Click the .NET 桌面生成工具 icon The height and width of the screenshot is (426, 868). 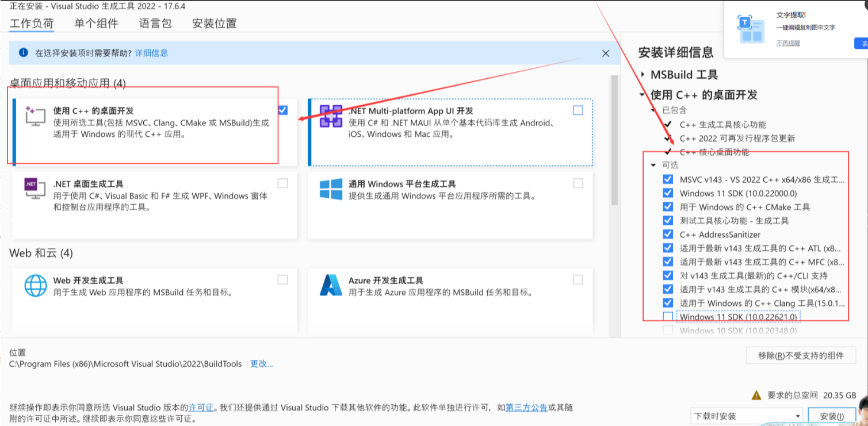35,189
